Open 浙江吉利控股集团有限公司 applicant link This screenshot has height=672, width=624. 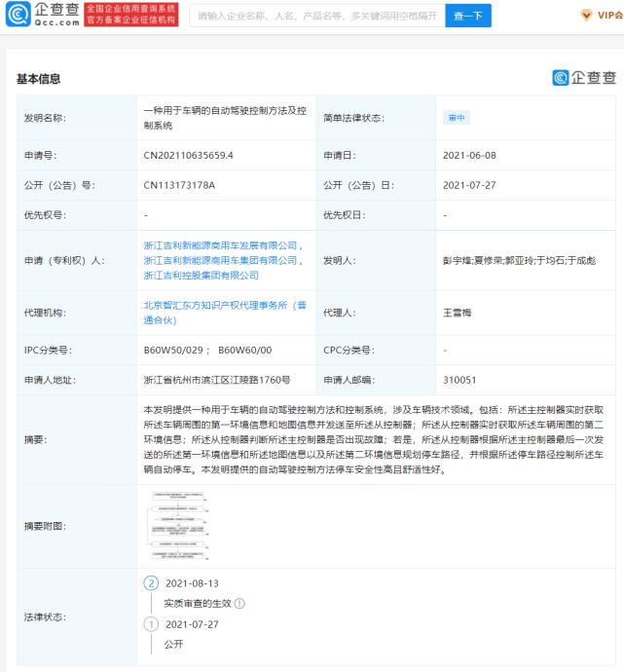pos(201,276)
